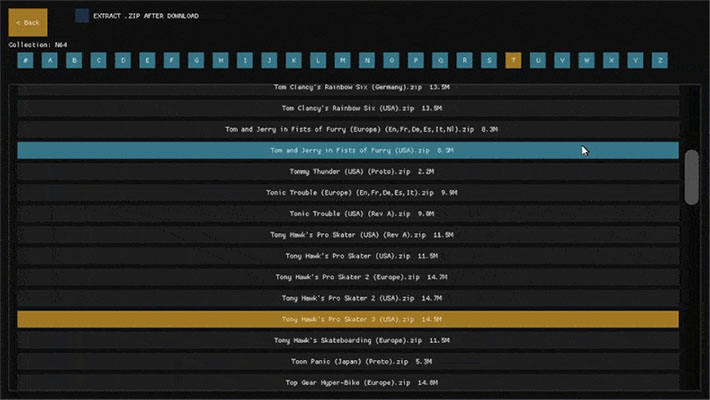
Task: Jump to letter R games
Action: [465, 60]
